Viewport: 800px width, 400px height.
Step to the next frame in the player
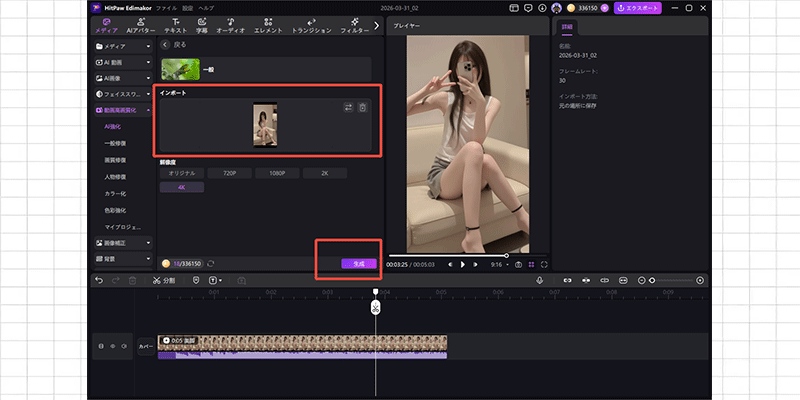(476, 264)
